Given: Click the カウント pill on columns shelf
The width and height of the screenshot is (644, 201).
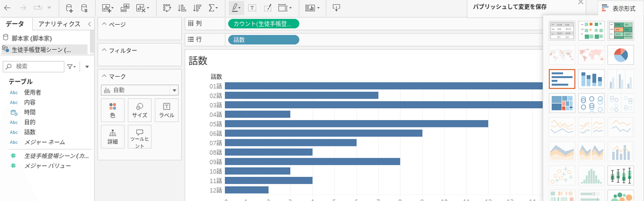Looking at the screenshot, I should tap(264, 24).
